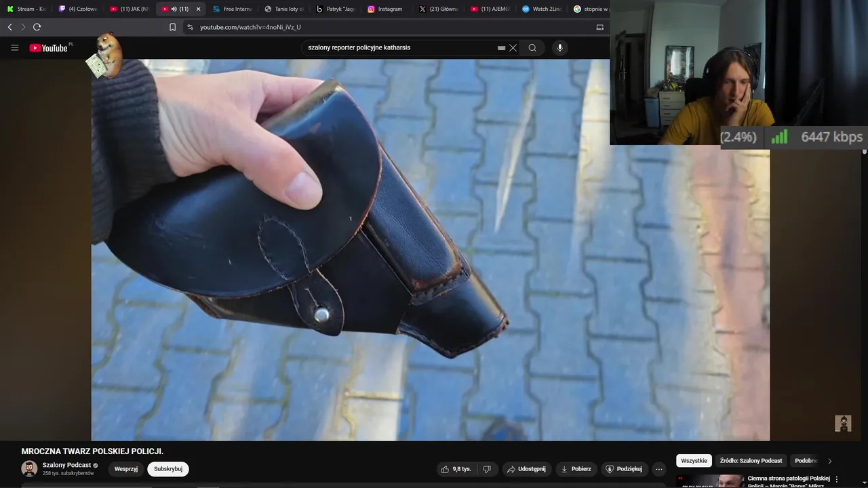Close the active YouTube tab

[x=198, y=9]
